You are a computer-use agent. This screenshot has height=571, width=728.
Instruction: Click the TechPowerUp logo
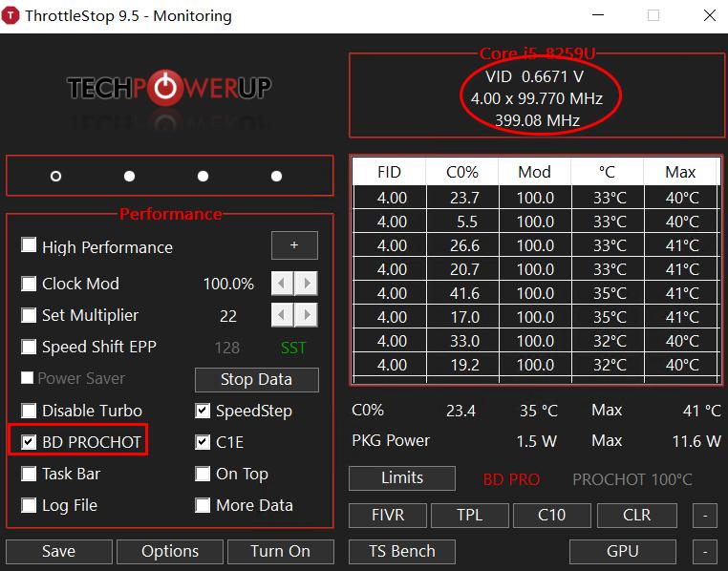[169, 88]
